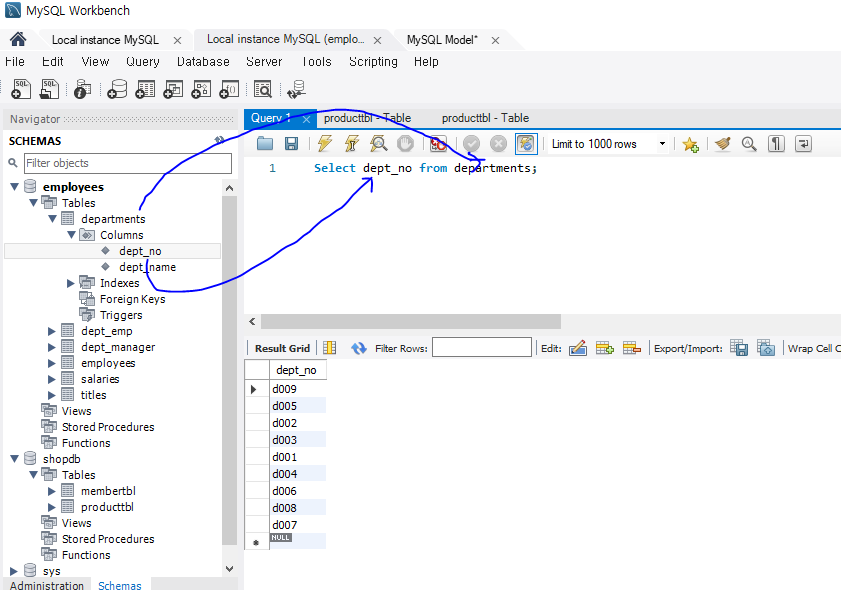Execute the query with the lightning bolt
841x590 pixels.
click(x=324, y=144)
